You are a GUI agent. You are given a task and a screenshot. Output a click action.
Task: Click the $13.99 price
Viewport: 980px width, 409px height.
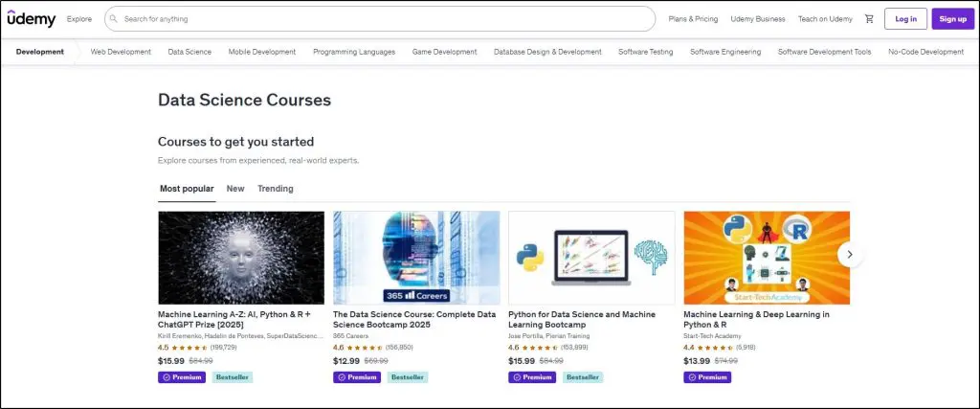[x=697, y=361]
